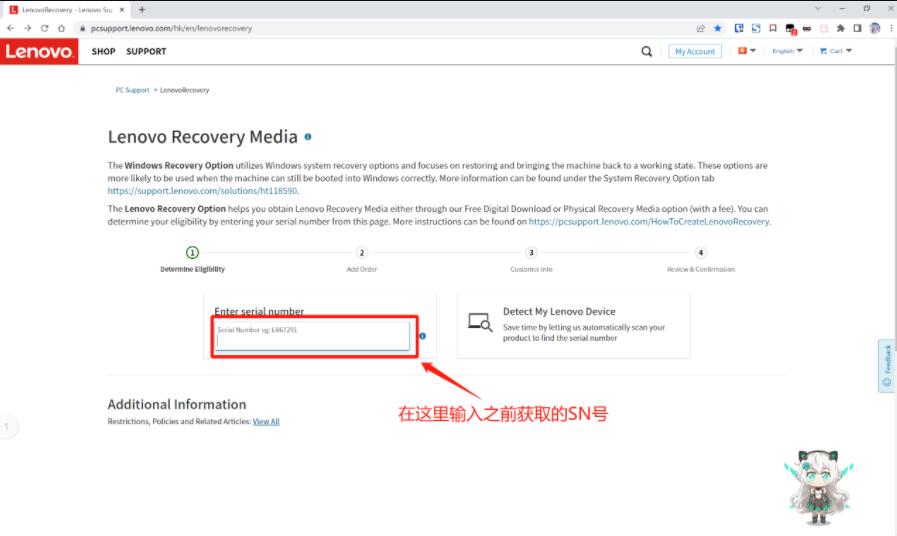Screen dimensions: 897x536
Task: Open site search magnifier icon
Action: 646,51
